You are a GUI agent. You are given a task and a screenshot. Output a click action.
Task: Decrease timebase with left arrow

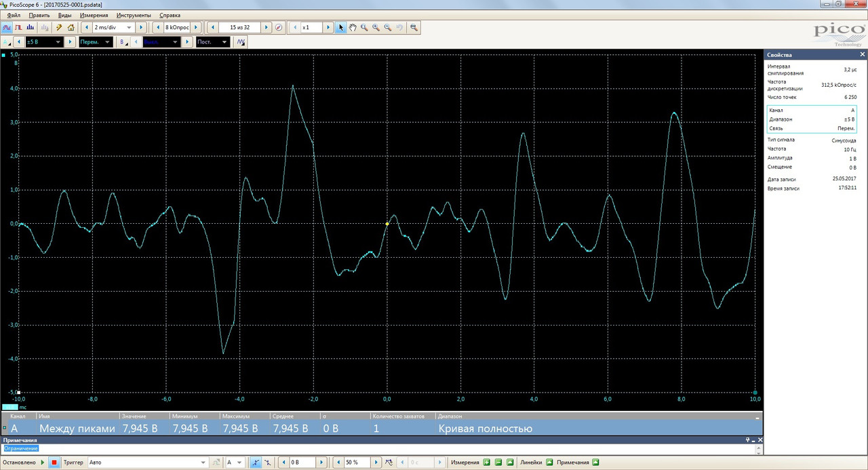tap(86, 27)
